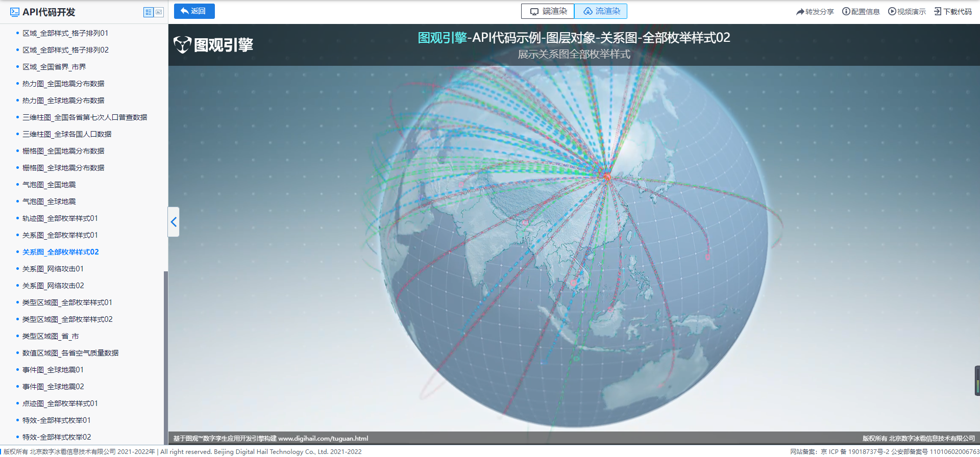Open 转发分享 share option
The height and width of the screenshot is (457, 980).
pyautogui.click(x=815, y=12)
